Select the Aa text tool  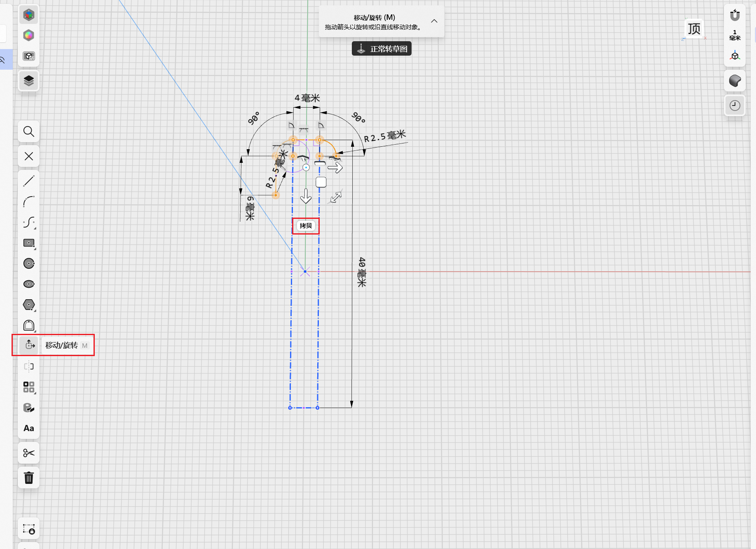tap(29, 428)
